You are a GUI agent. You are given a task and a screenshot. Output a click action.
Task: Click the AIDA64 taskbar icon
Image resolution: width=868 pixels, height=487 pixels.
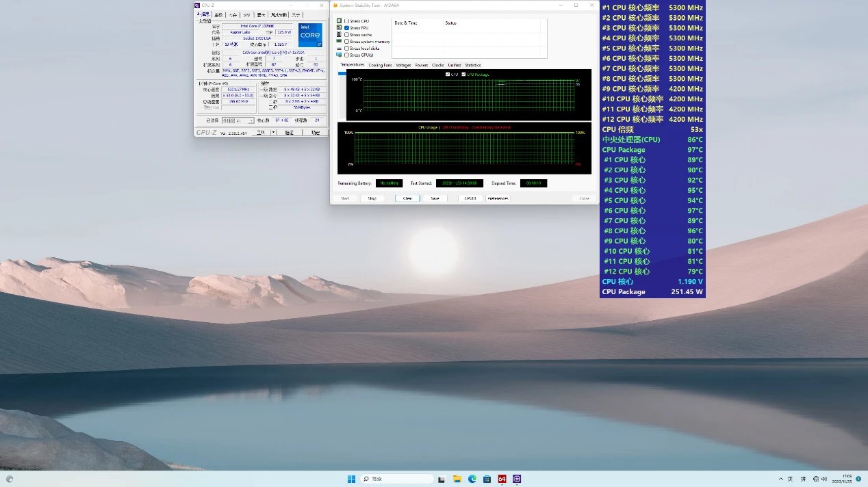click(502, 479)
